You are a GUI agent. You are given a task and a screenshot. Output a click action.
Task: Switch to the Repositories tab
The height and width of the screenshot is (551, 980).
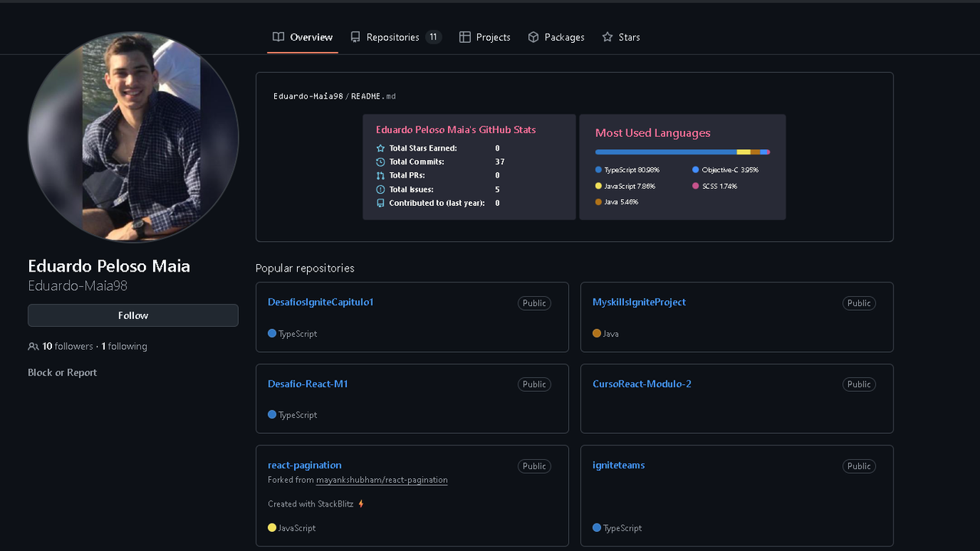coord(396,37)
